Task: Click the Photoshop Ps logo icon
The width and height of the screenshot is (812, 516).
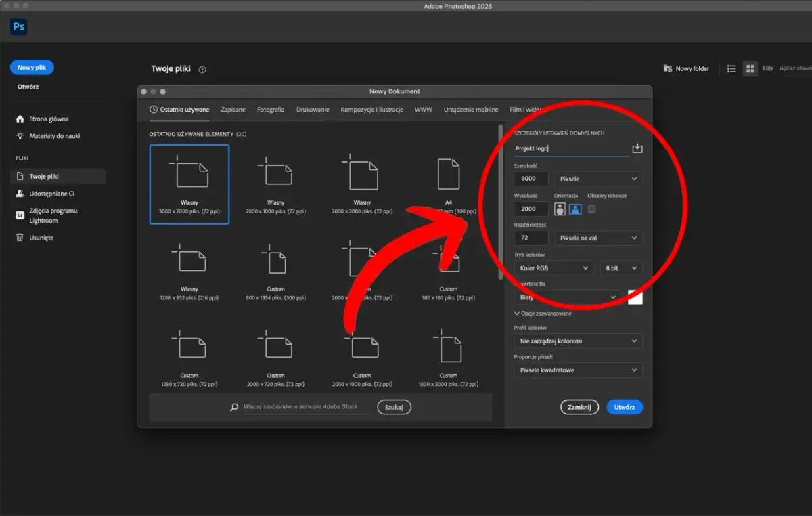Action: click(19, 26)
